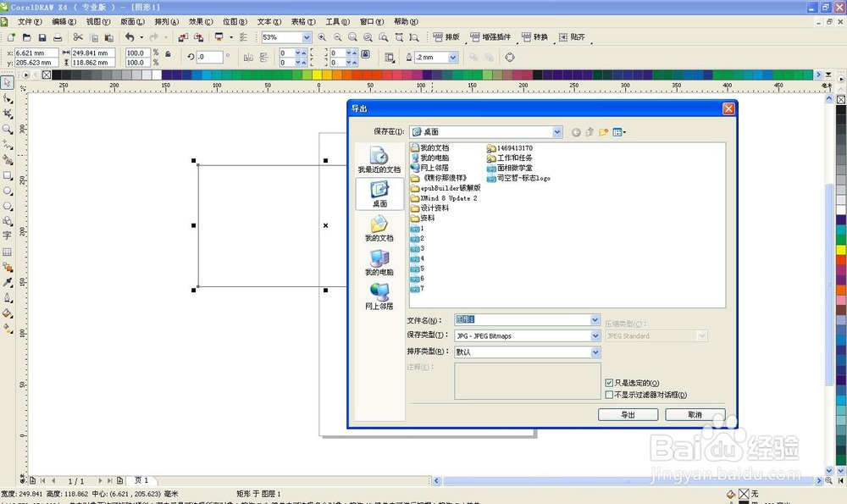This screenshot has height=504, width=847.
Task: Click the 转换 toolbar button
Action: pos(534,36)
